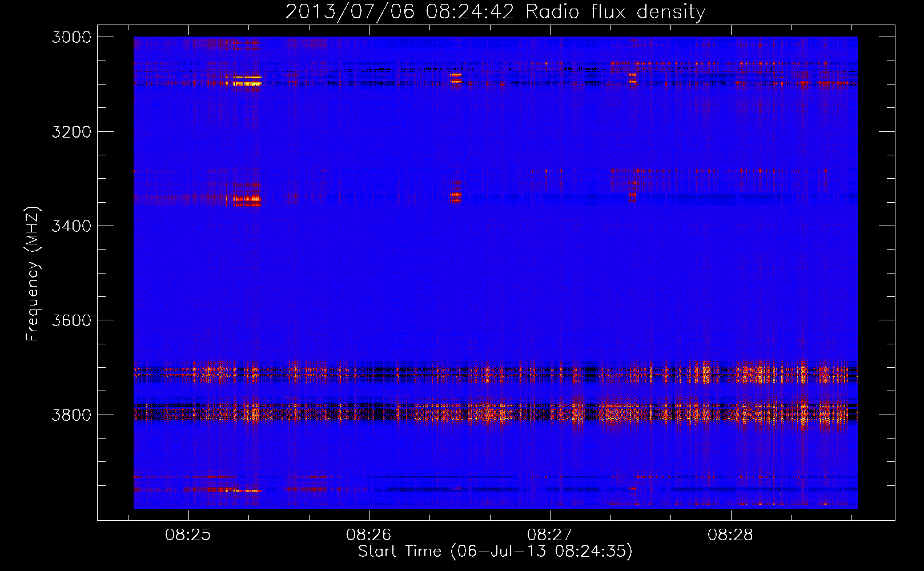Click the 08:25 time axis label
Screen dimensions: 924x571
pyautogui.click(x=188, y=534)
